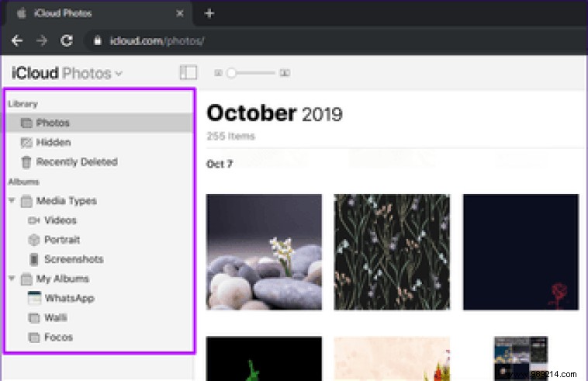This screenshot has width=588, height=381.
Task: Toggle the sidebar visibility icon
Action: pyautogui.click(x=188, y=73)
